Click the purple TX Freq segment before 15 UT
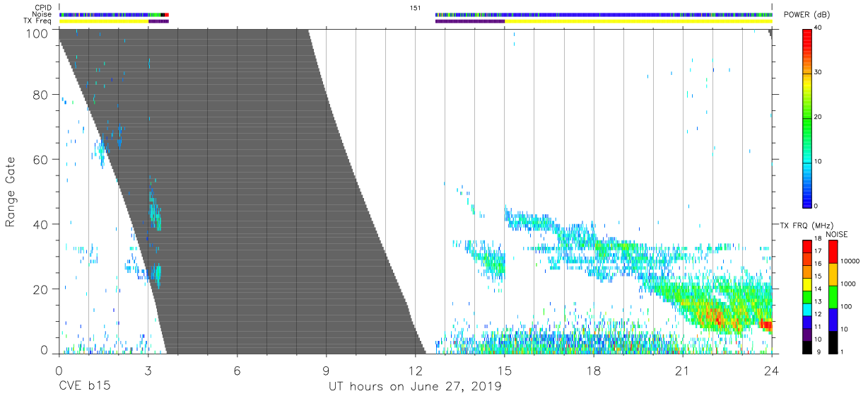868x401 pixels. click(x=469, y=21)
